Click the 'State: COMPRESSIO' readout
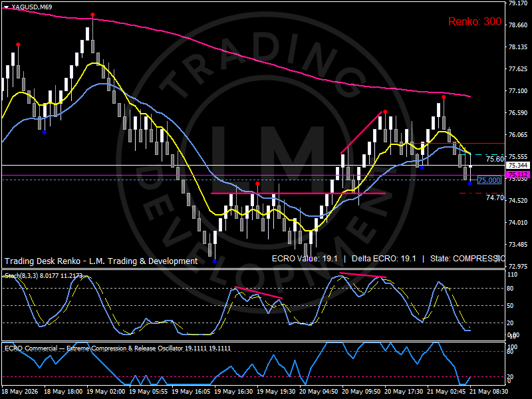This screenshot has width=532, height=399. (467, 259)
